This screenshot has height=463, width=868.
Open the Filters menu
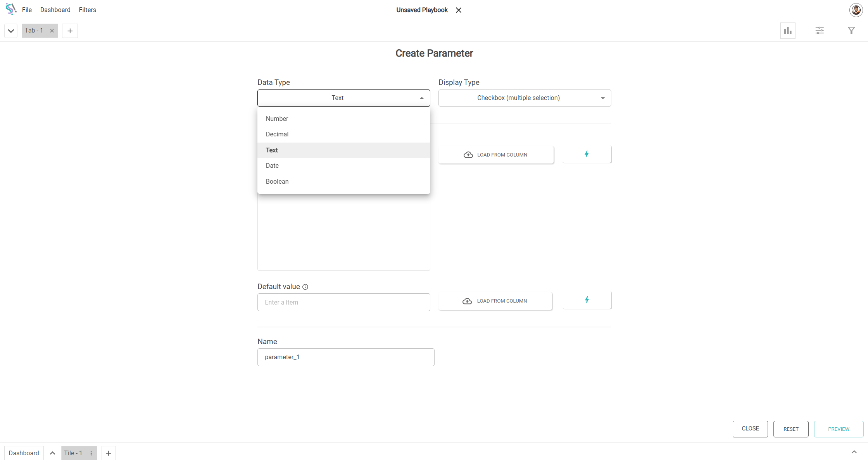click(87, 10)
